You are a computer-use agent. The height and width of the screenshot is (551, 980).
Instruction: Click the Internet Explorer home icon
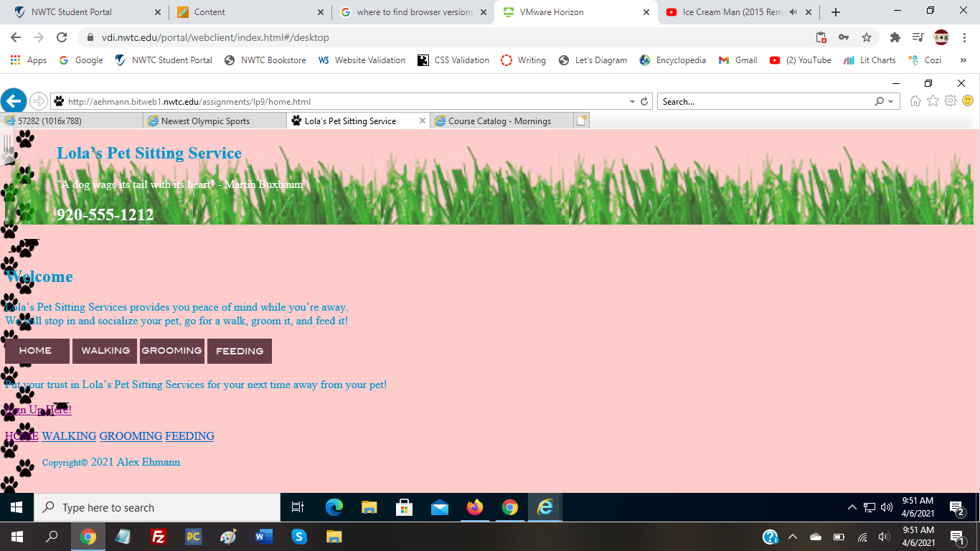pos(915,101)
